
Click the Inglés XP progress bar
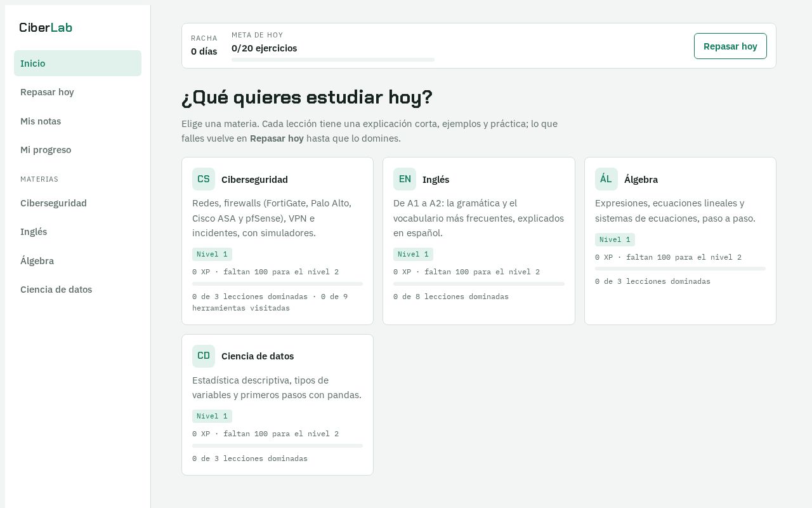pos(479,284)
